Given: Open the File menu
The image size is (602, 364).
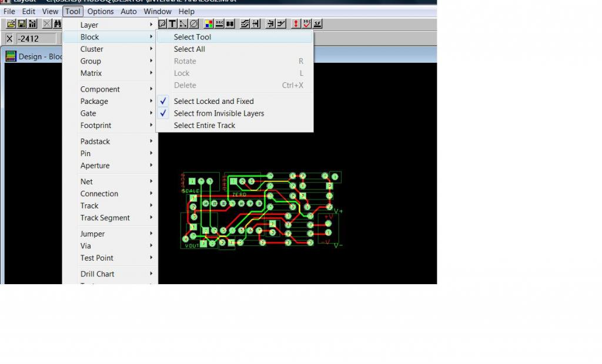Looking at the screenshot, I should click(x=9, y=12).
